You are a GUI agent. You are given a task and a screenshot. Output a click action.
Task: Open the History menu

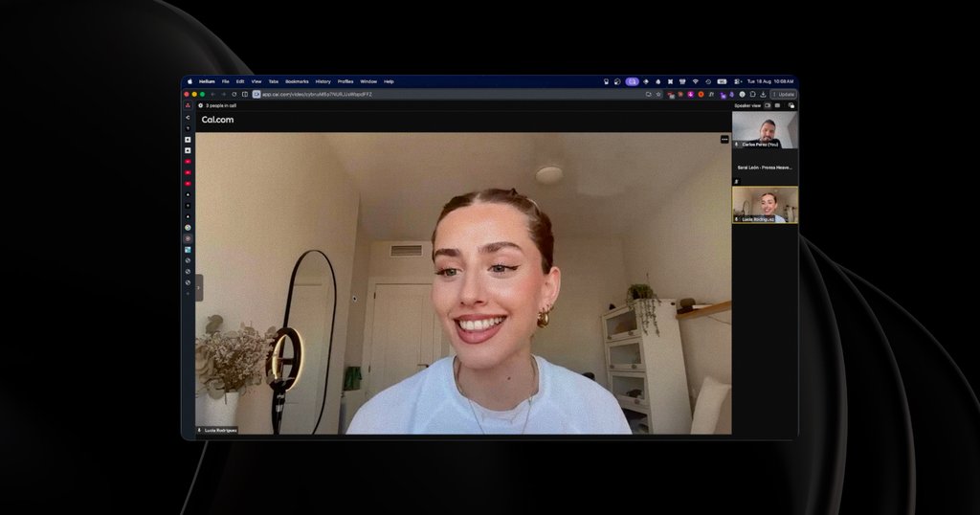[323, 81]
